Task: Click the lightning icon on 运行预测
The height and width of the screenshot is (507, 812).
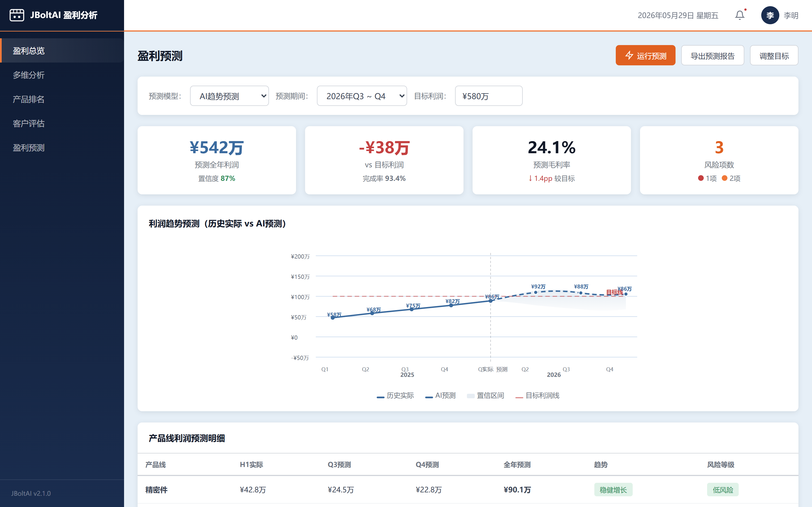Action: click(629, 55)
